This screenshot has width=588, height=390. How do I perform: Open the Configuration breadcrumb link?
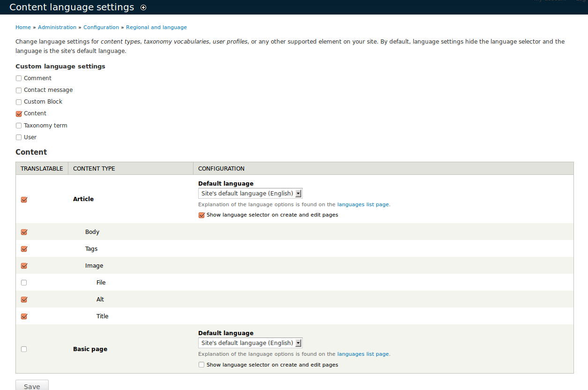tap(101, 27)
